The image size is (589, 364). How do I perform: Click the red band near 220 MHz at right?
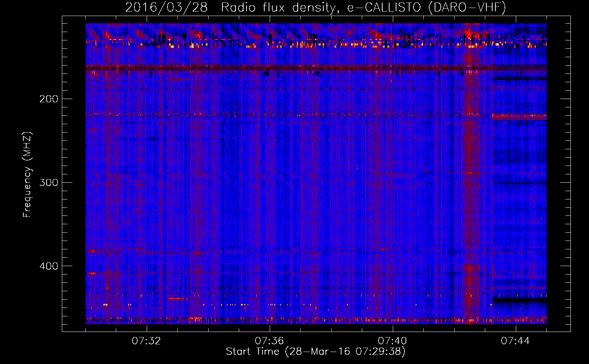[519, 117]
